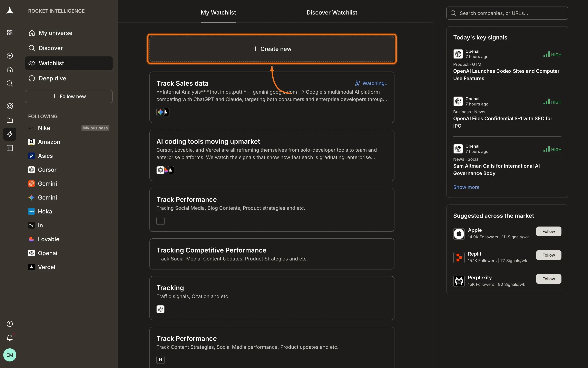Switch to My Watchlist tab
The width and height of the screenshot is (588, 368).
tap(218, 12)
